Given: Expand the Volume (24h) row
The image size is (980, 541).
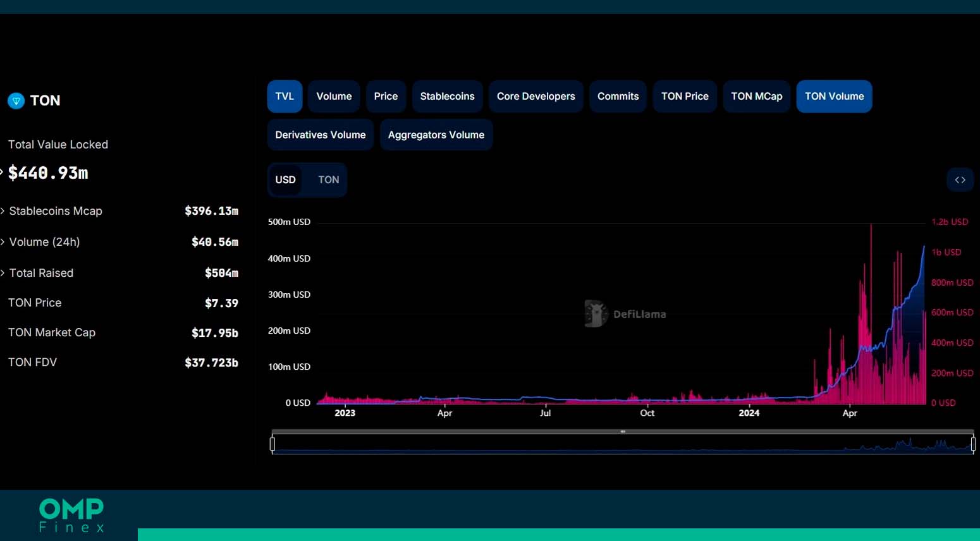Looking at the screenshot, I should [x=3, y=242].
